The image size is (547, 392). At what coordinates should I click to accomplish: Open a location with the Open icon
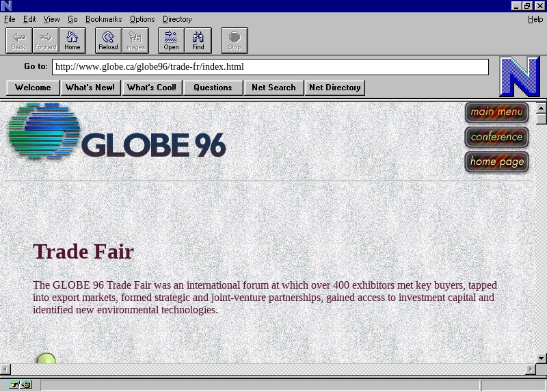pos(171,41)
